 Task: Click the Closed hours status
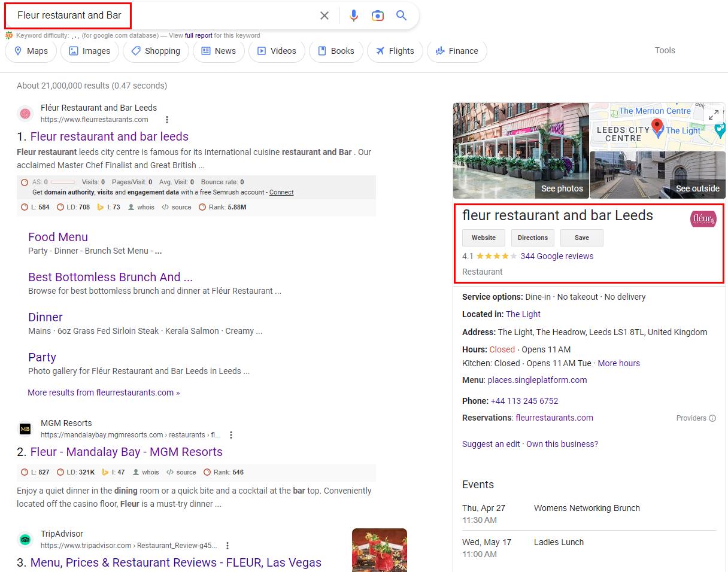click(502, 349)
